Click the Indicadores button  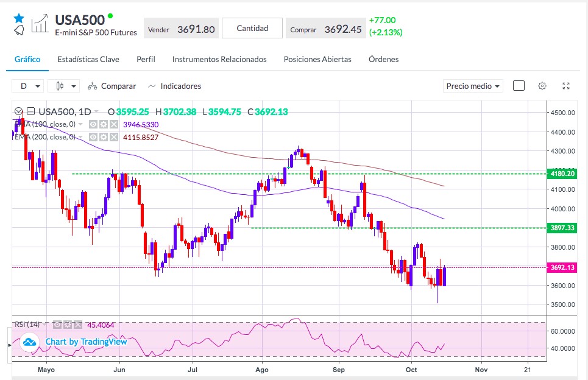click(x=175, y=86)
